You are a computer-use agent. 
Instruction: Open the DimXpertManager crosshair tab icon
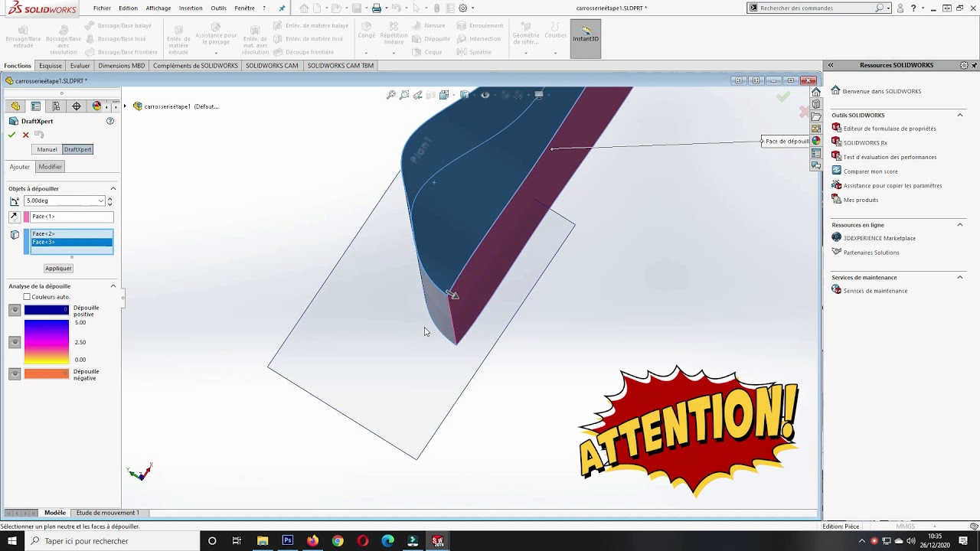pos(77,106)
